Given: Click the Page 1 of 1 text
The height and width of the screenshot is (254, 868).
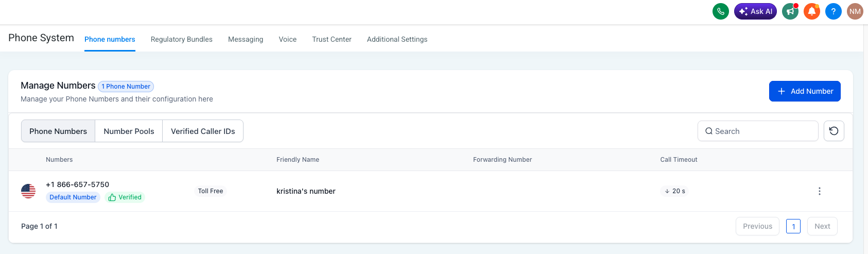Looking at the screenshot, I should pos(39,226).
